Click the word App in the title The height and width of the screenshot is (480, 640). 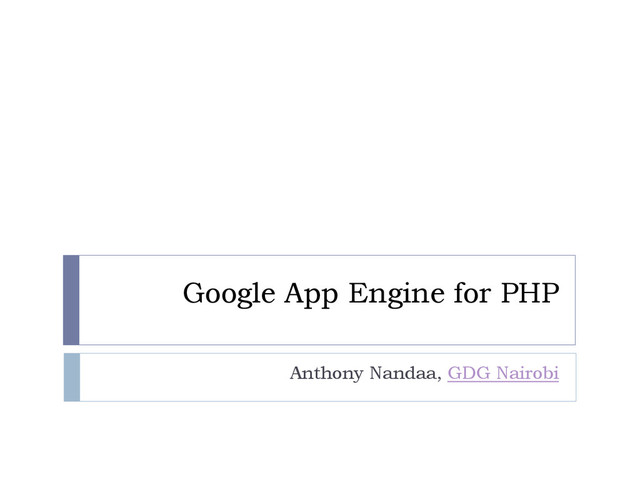click(311, 294)
